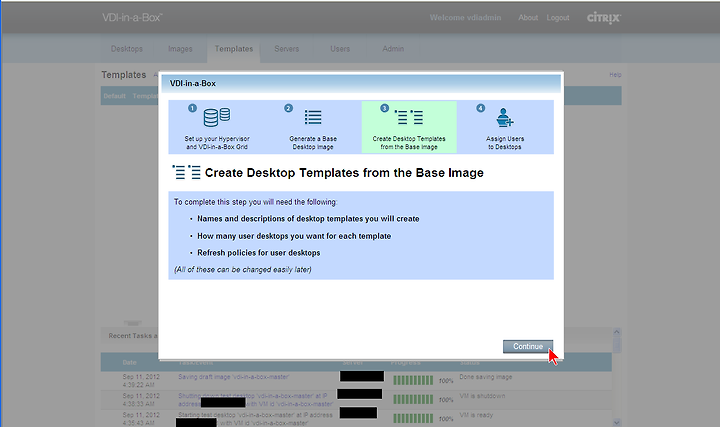
Task: Click the VDI-in-a-Box logo text
Action: [x=132, y=18]
